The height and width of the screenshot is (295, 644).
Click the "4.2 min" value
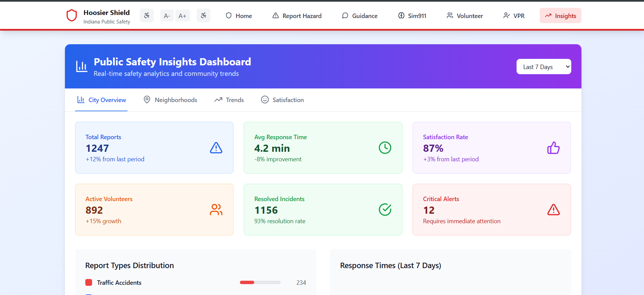tap(272, 148)
